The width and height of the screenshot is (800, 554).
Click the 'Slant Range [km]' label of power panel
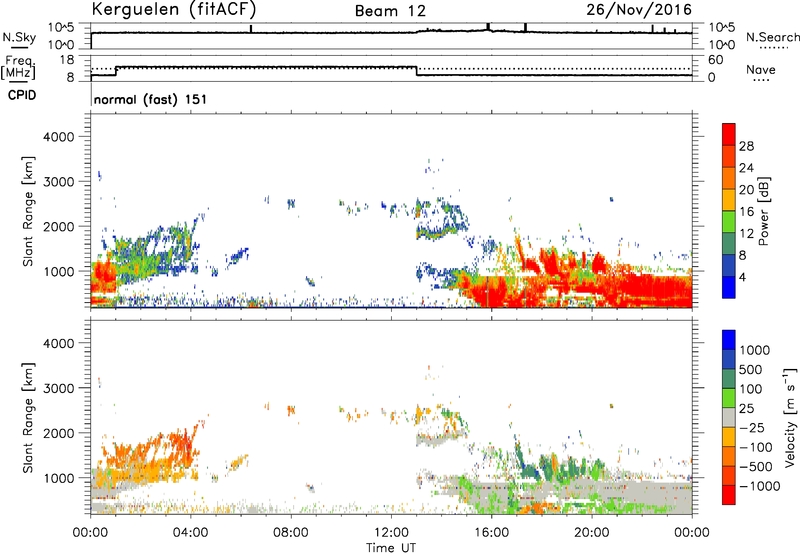(x=28, y=211)
